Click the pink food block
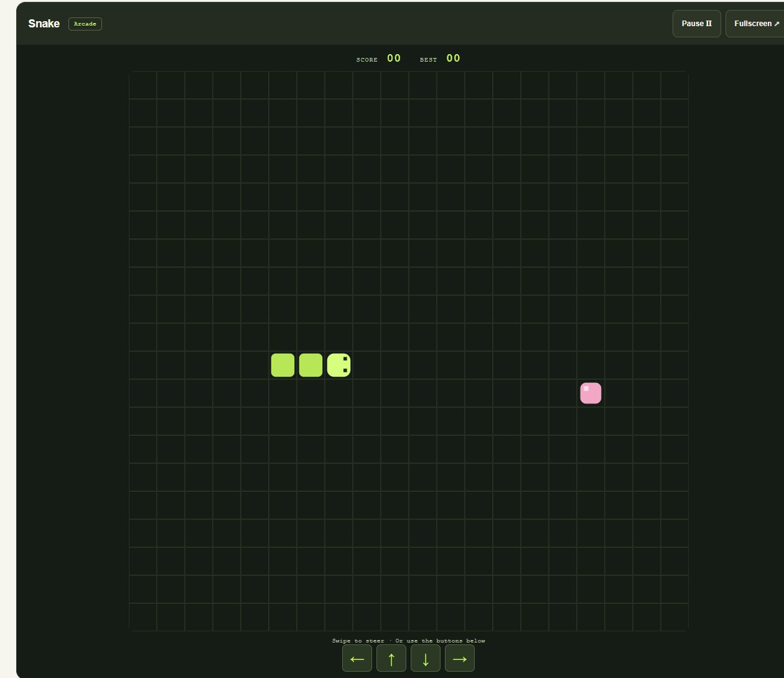784x678 pixels. pyautogui.click(x=591, y=393)
